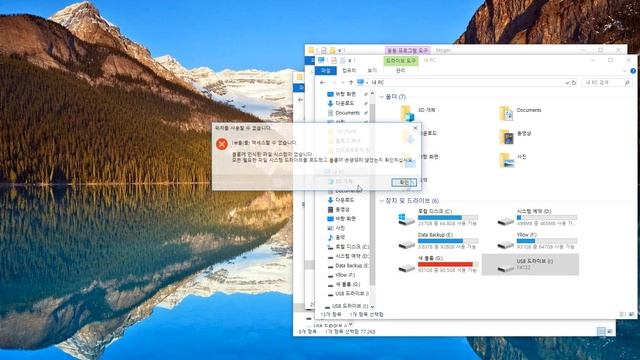Confirm the error dialog with 확인 button
Screen dimensions: 640x360
[x=404, y=182]
